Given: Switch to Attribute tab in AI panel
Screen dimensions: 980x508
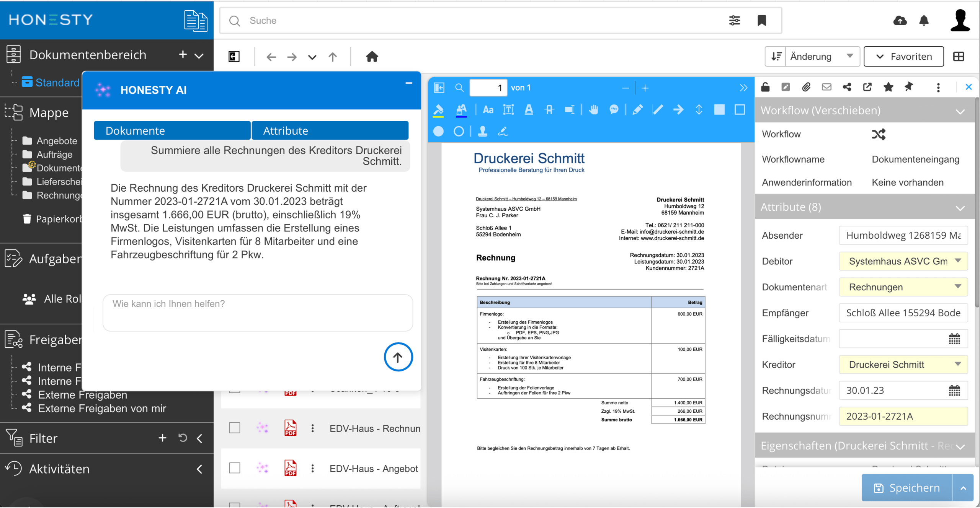Looking at the screenshot, I should (x=330, y=131).
